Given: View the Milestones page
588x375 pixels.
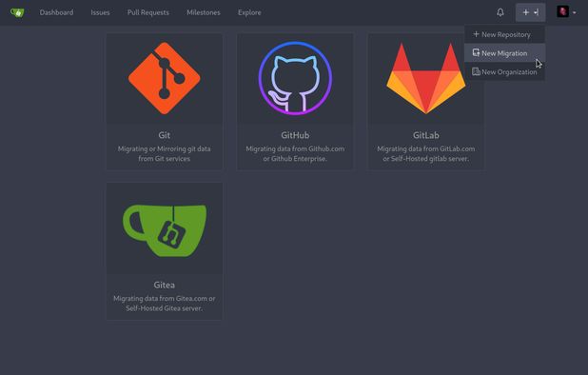Looking at the screenshot, I should tap(204, 12).
